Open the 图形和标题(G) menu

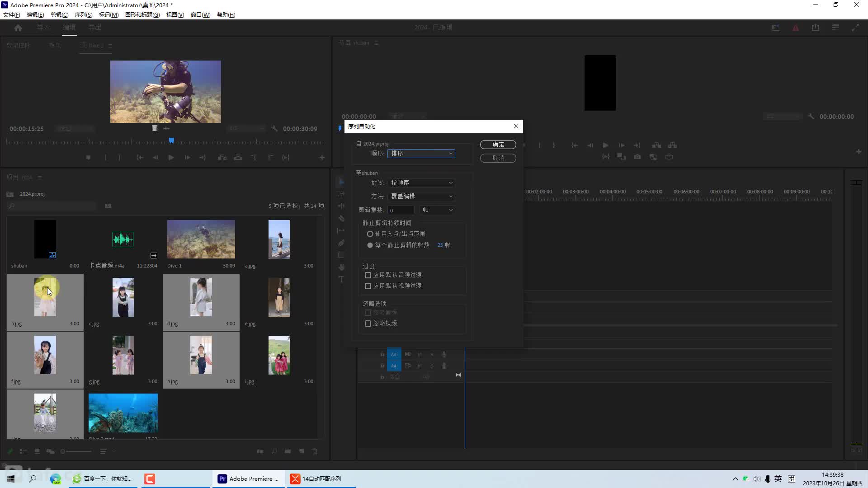(x=142, y=14)
